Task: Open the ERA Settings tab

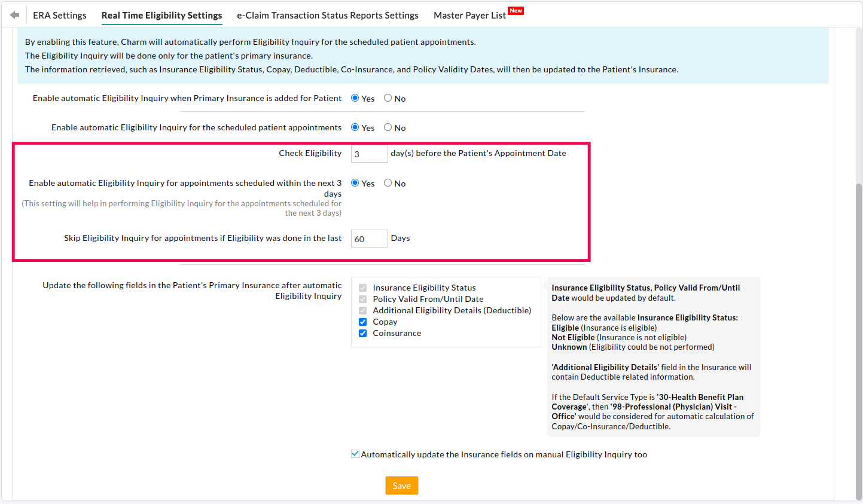Action: 59,15
